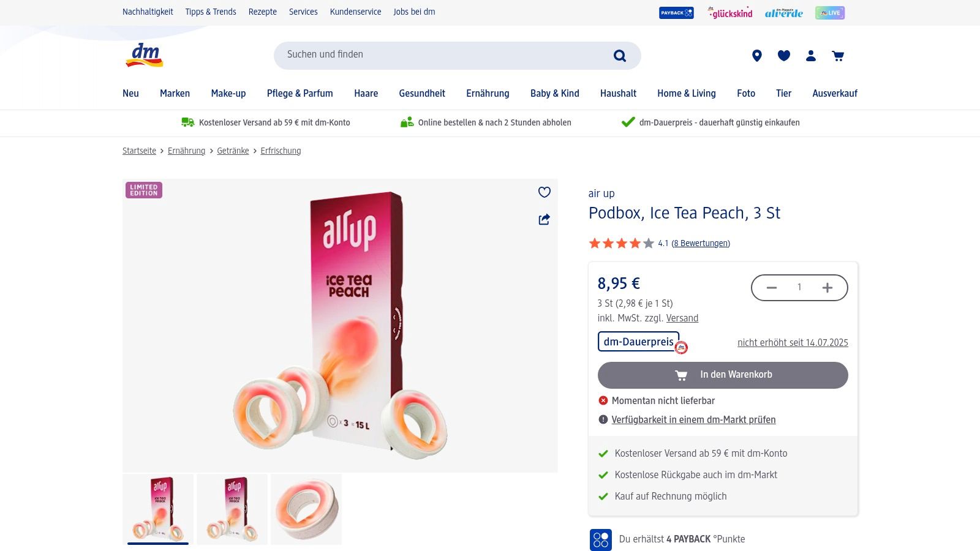Open the shopping cart icon
This screenshot has width=980, height=551.
click(838, 56)
